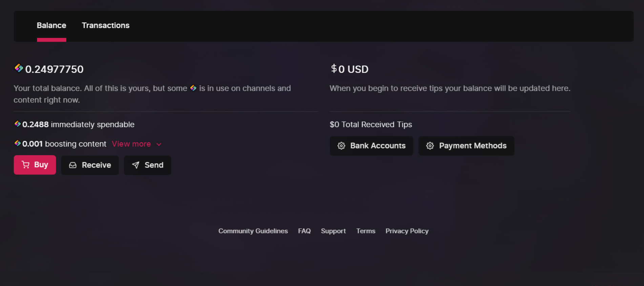Screen dimensions: 644x286
Task: Click the shopping cart icon on Buy
Action: click(25, 165)
